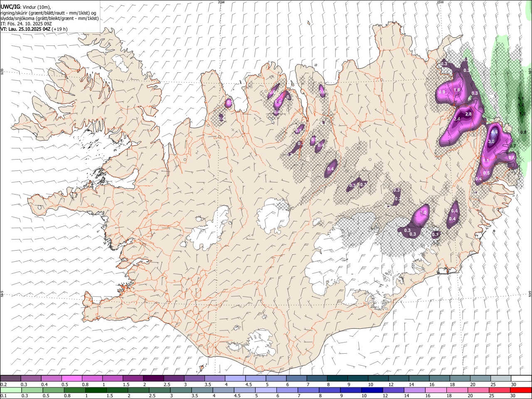Image resolution: width=532 pixels, height=399 pixels.
Task: Select the bright pink snow swatch between 0.5 and 0.8
Action: 71,378
